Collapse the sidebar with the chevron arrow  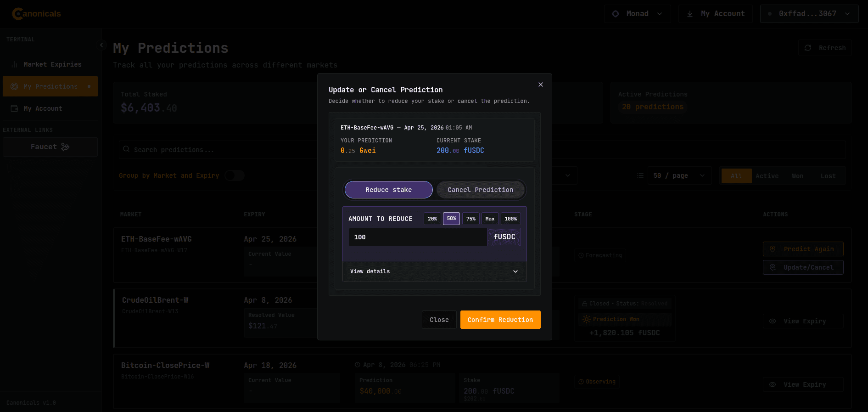pyautogui.click(x=101, y=45)
